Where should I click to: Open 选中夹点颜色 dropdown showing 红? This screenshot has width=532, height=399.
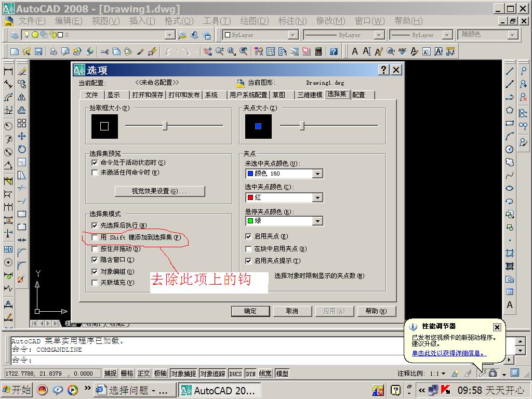pyautogui.click(x=317, y=197)
